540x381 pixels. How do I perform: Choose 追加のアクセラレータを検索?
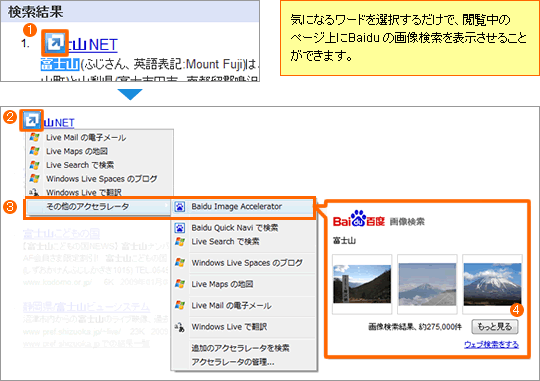coord(240,348)
